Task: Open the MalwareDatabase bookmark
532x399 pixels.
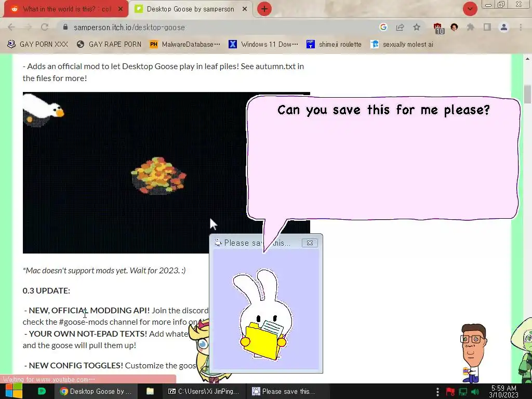Action: pyautogui.click(x=185, y=45)
